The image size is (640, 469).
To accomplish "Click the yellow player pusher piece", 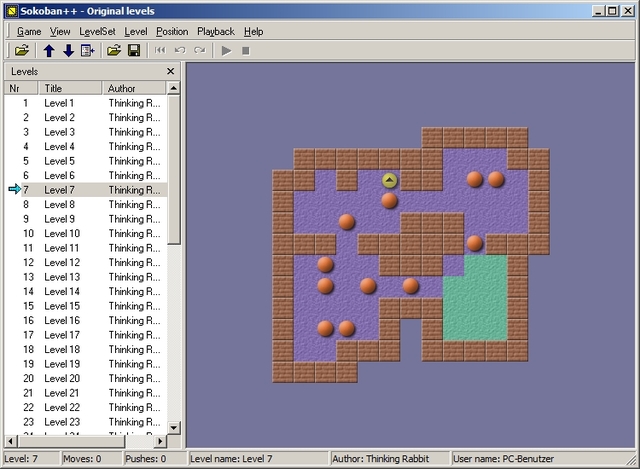I will click(x=389, y=180).
